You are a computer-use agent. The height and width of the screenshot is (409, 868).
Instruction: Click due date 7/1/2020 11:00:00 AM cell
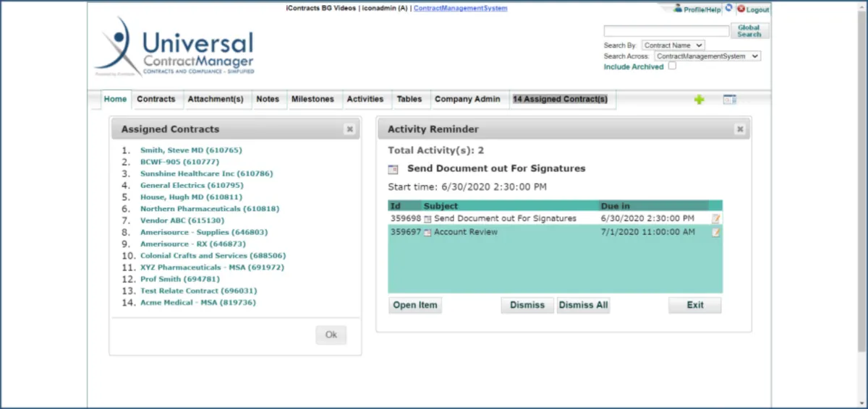tap(647, 232)
